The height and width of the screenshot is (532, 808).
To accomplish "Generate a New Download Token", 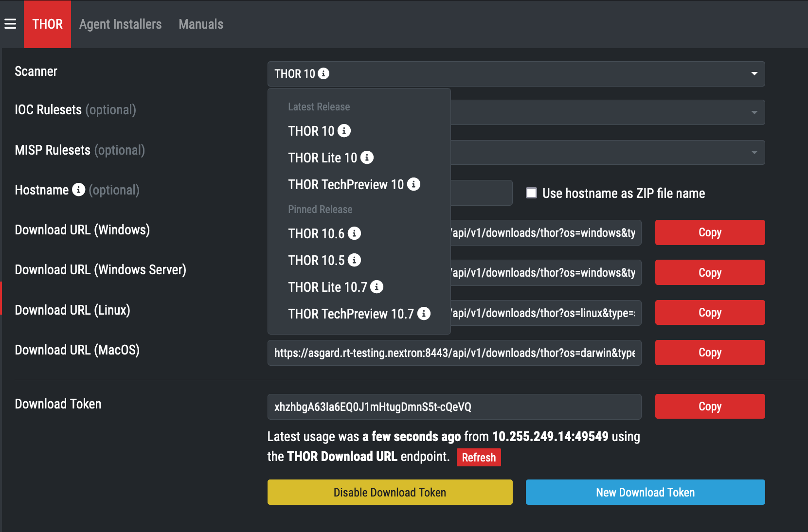I will tap(645, 492).
